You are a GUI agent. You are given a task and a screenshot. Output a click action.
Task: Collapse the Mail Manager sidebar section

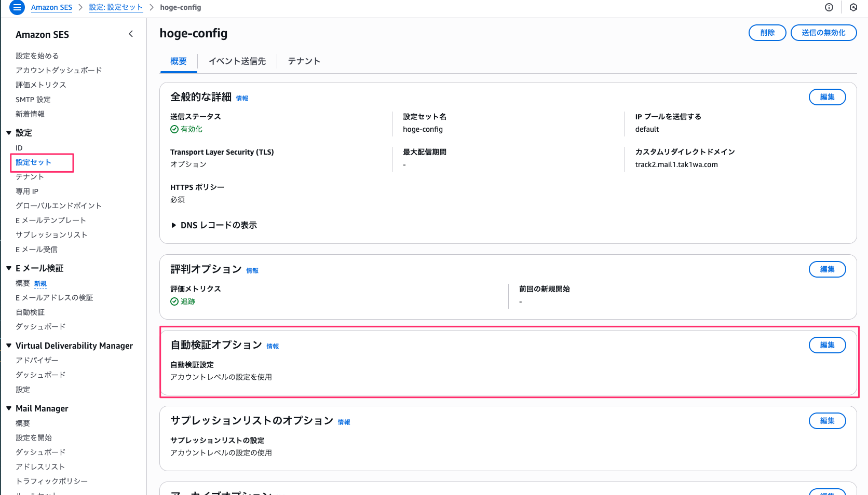(9, 408)
